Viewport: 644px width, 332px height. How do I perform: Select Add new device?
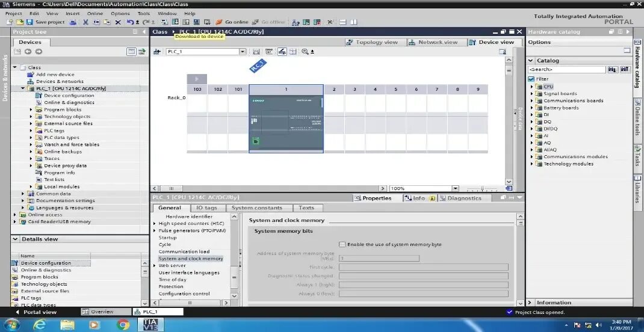pyautogui.click(x=55, y=75)
